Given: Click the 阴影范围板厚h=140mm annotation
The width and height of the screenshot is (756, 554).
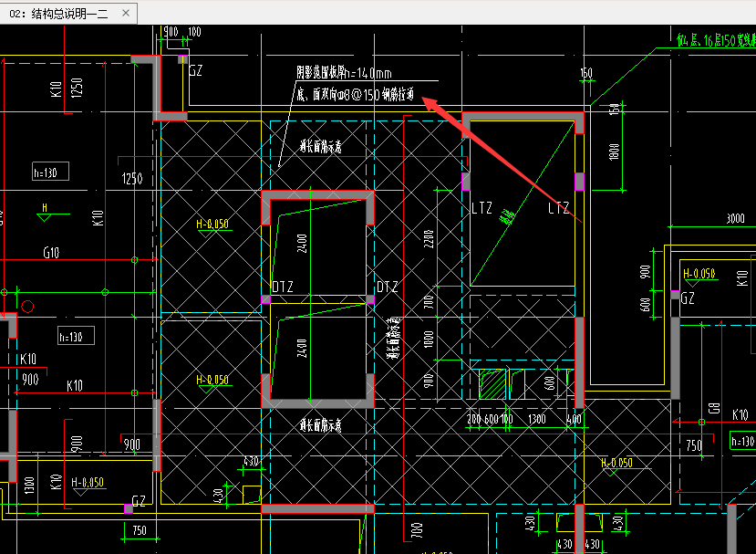Looking at the screenshot, I should tap(344, 73).
